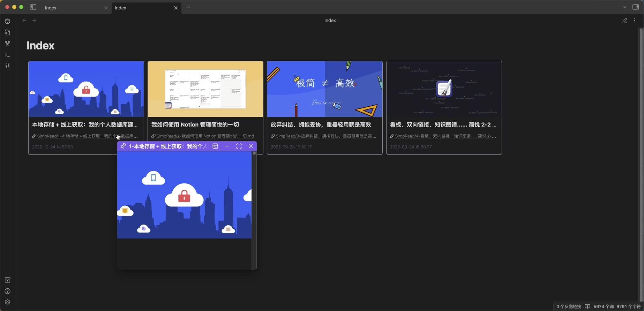Click the book reading-mode icon in status bar

click(x=587, y=306)
